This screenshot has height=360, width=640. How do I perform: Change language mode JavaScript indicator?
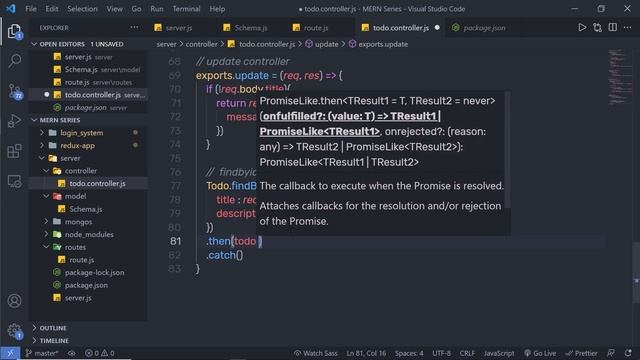499,353
